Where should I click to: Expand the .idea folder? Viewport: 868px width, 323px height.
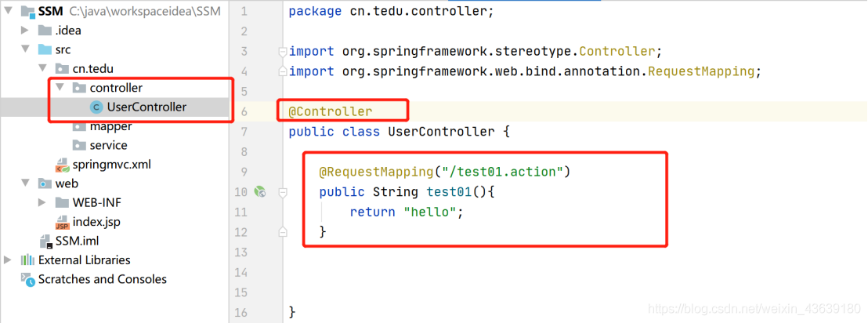pyautogui.click(x=24, y=31)
